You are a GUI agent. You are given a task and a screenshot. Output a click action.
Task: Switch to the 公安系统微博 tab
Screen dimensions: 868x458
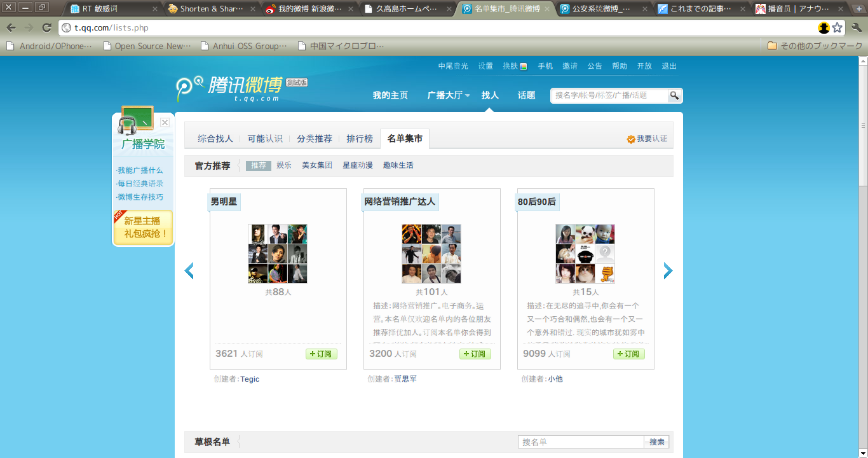tap(603, 9)
